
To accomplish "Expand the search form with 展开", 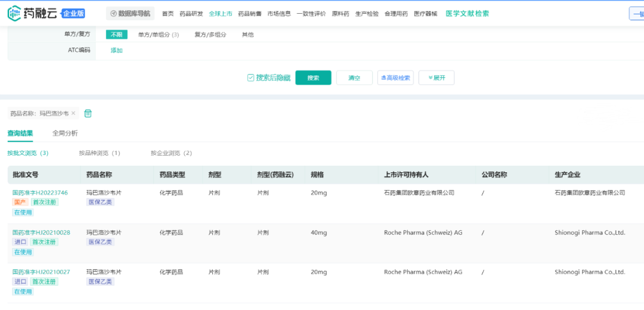I will click(x=436, y=77).
